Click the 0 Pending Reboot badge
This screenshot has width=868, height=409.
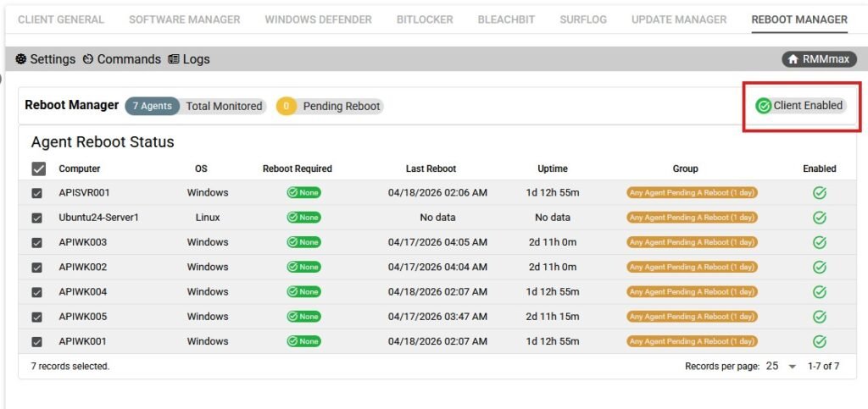(x=330, y=106)
